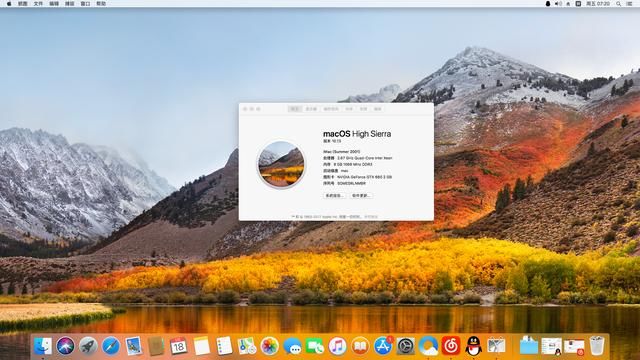Open the icon right of QQ penguin
This screenshot has width=640, height=360.
[x=496, y=346]
